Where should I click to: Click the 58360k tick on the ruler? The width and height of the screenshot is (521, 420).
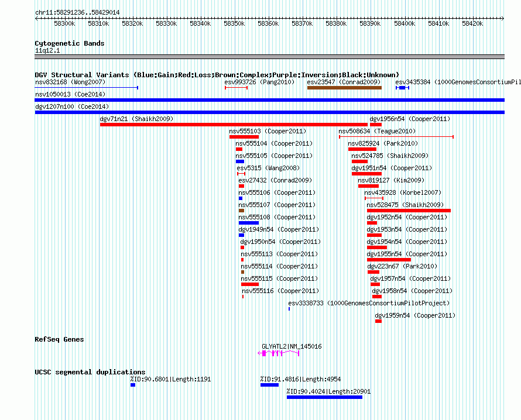click(x=268, y=23)
